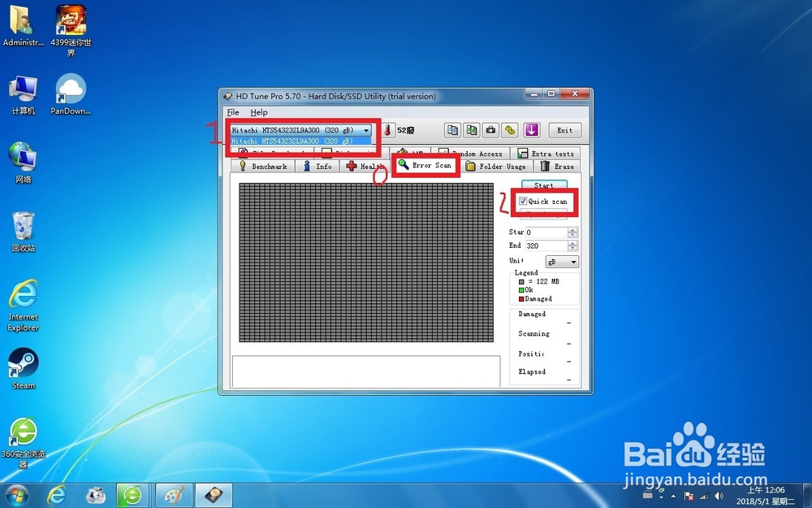Click the network signal tray icon
This screenshot has width=812, height=508.
(704, 496)
